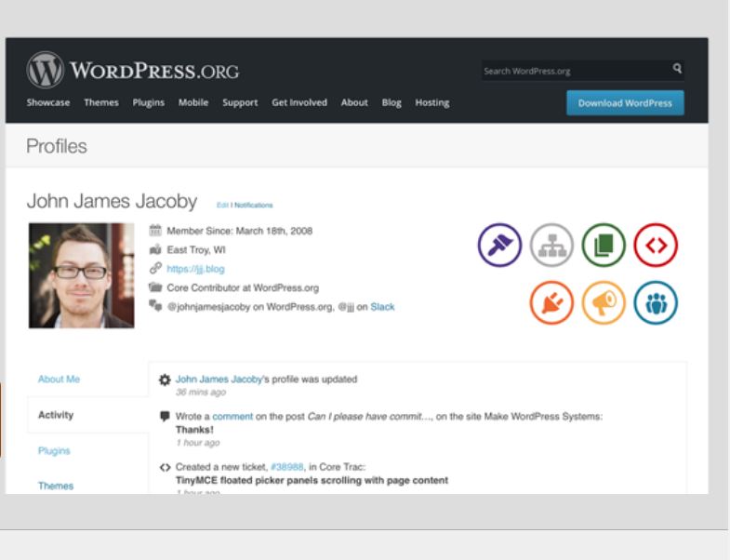Switch to the Plugins profile tab

pos(54,450)
